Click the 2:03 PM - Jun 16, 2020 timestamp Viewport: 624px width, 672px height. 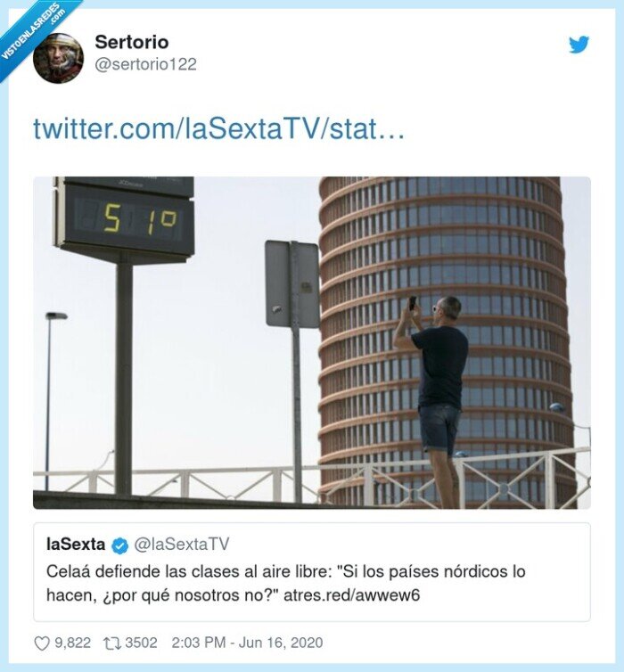coord(247,643)
